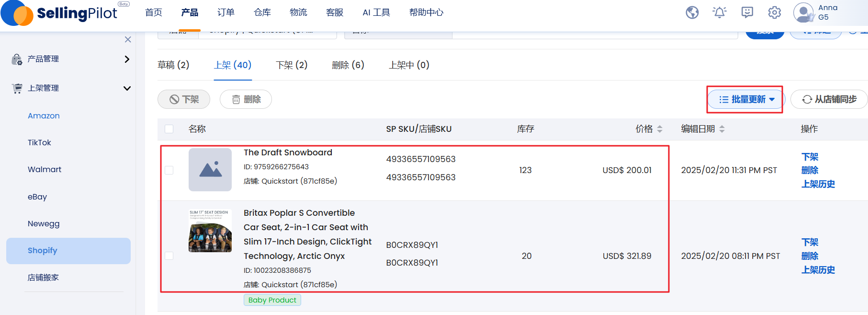Sort by 编辑日期 column arrows

[722, 129]
